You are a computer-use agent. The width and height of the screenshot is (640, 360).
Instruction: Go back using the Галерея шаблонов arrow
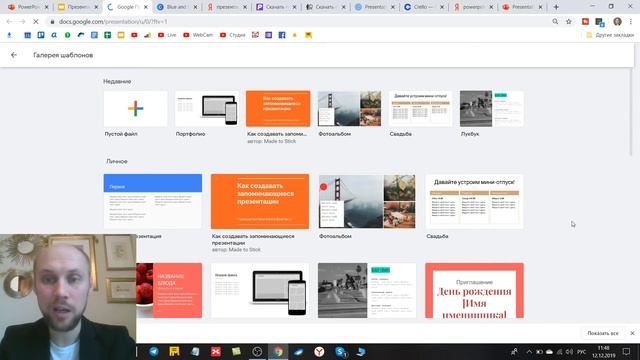14,55
